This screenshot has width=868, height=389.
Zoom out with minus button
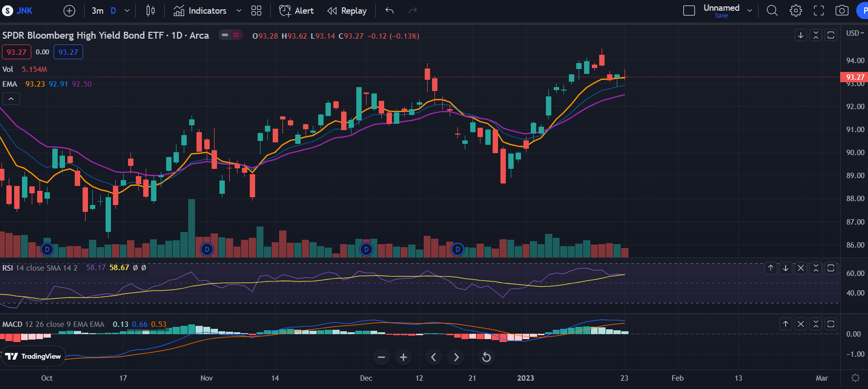(382, 357)
